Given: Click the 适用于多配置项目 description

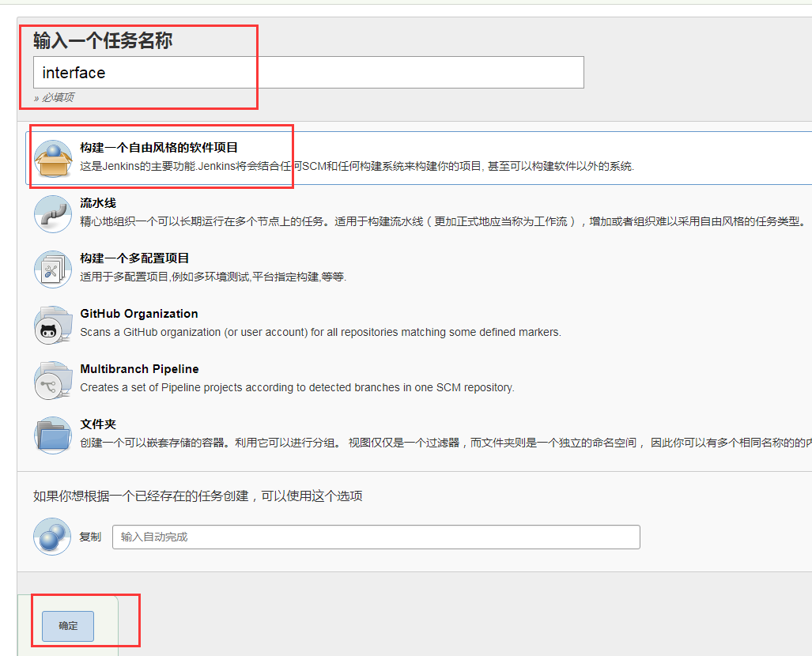Looking at the screenshot, I should [213, 277].
